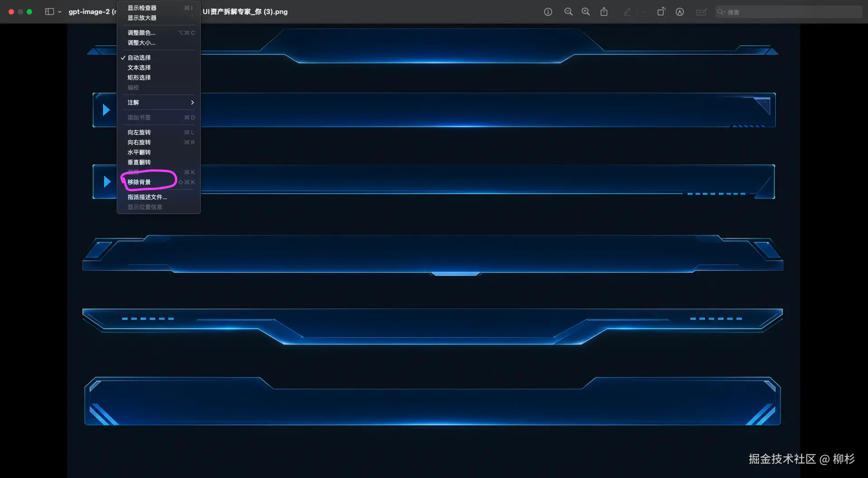Open 调整颜色... color adjustment panel
This screenshot has width=868, height=478.
(141, 33)
